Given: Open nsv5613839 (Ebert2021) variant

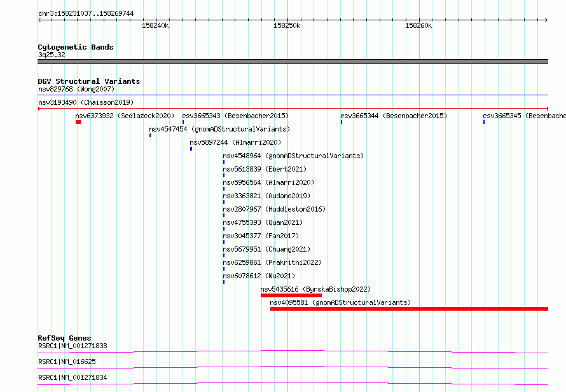Looking at the screenshot, I should click(265, 169).
